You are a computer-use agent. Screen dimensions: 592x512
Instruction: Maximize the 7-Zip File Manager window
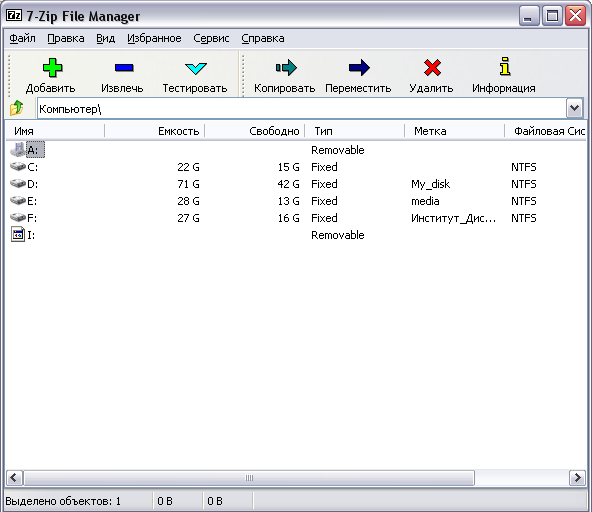point(552,15)
